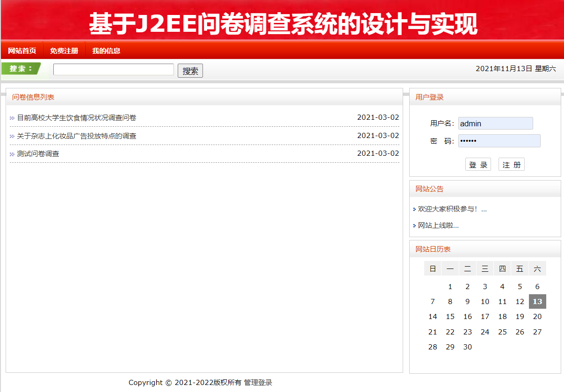Click bullet icon beside 关于杂志上化妆品 row
This screenshot has width=564, height=392.
[x=12, y=137]
